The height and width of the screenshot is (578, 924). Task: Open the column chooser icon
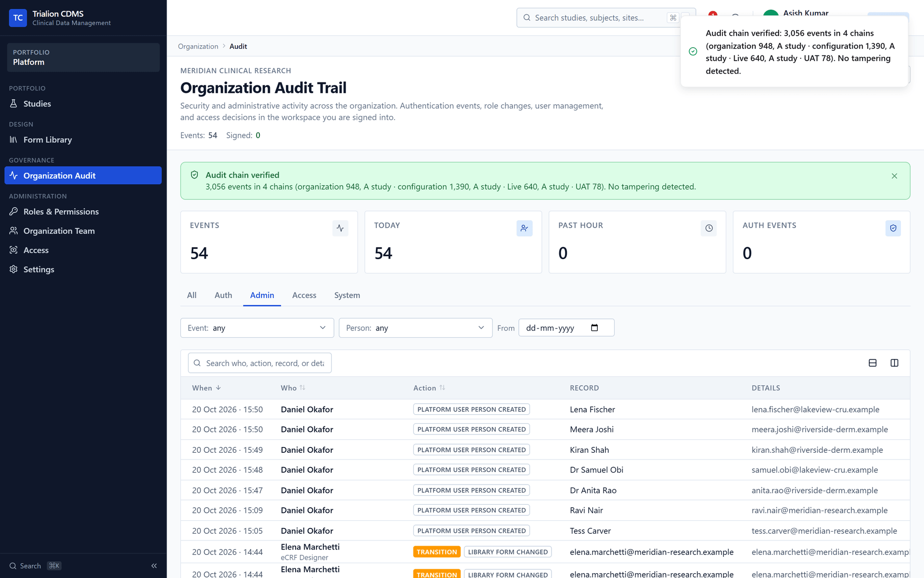click(x=894, y=363)
